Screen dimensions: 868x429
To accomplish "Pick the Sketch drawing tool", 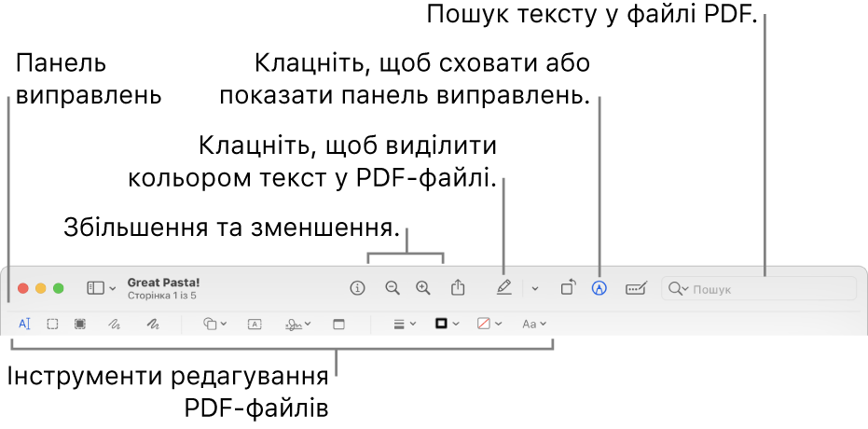I will [114, 325].
